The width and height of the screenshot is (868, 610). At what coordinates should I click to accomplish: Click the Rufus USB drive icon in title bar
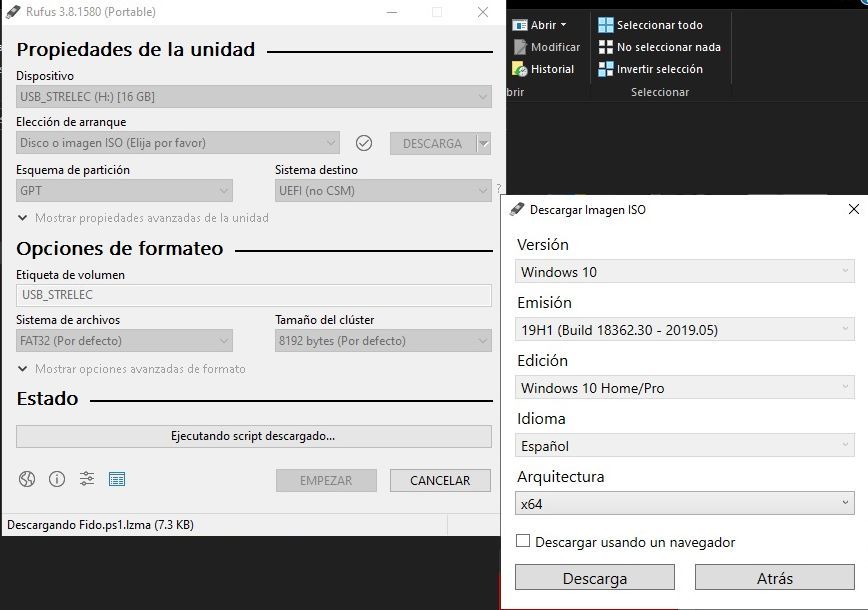pos(13,12)
